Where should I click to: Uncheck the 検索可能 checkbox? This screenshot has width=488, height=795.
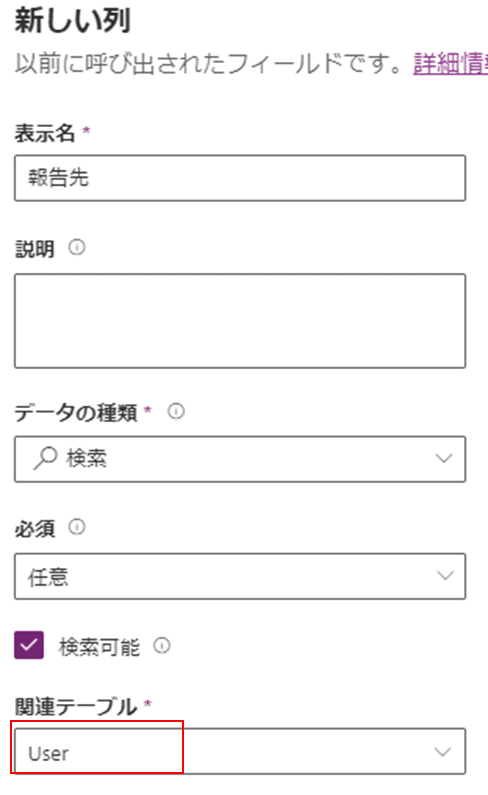click(x=29, y=645)
